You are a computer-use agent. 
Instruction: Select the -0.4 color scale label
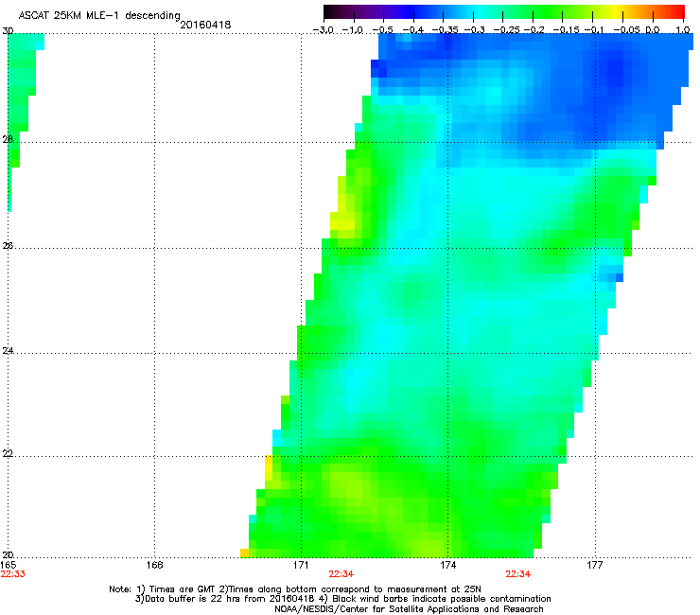[x=413, y=30]
